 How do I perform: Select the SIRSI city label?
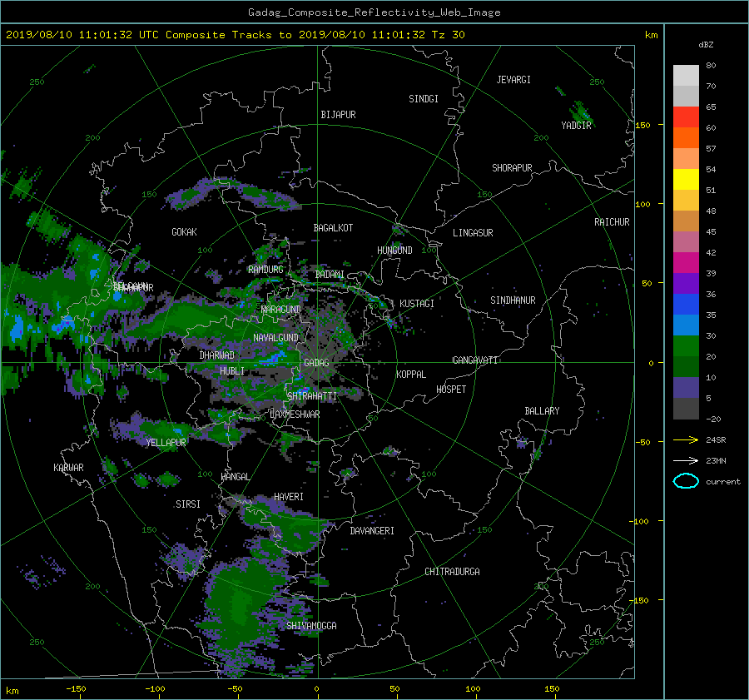188,504
